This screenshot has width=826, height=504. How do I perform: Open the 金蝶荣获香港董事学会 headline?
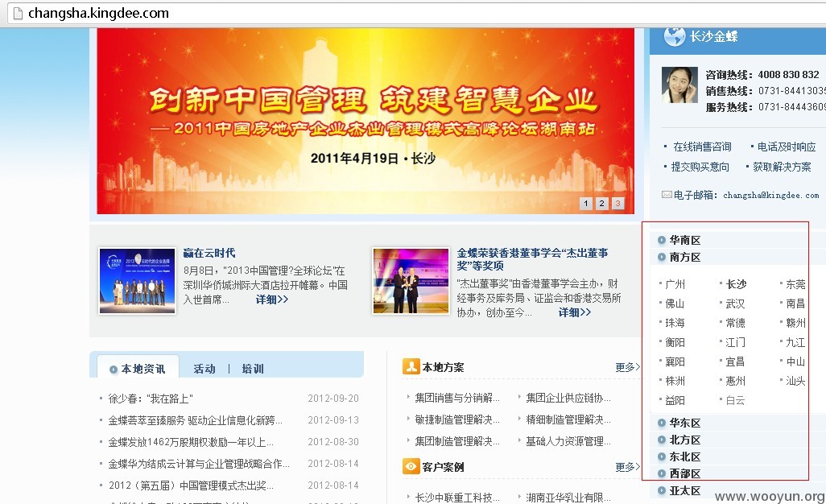point(532,259)
